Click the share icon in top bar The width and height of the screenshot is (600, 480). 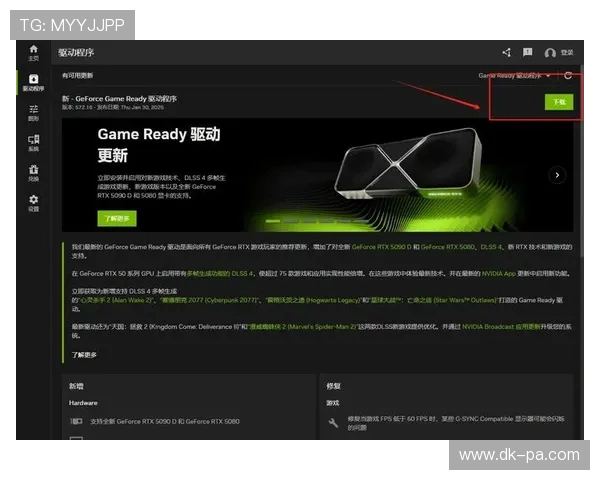[506, 52]
